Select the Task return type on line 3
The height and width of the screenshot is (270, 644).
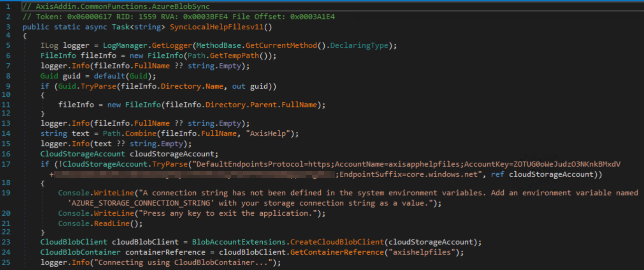(x=120, y=27)
